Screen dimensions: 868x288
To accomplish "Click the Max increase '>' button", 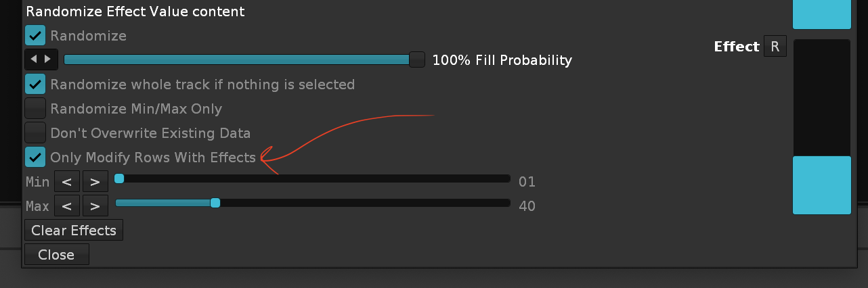I will [95, 206].
